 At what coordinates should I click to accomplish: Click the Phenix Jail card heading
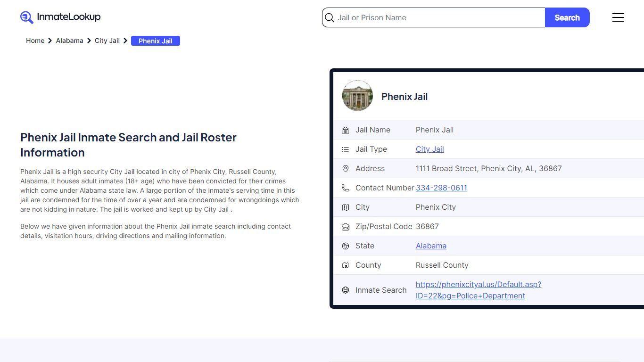(405, 97)
